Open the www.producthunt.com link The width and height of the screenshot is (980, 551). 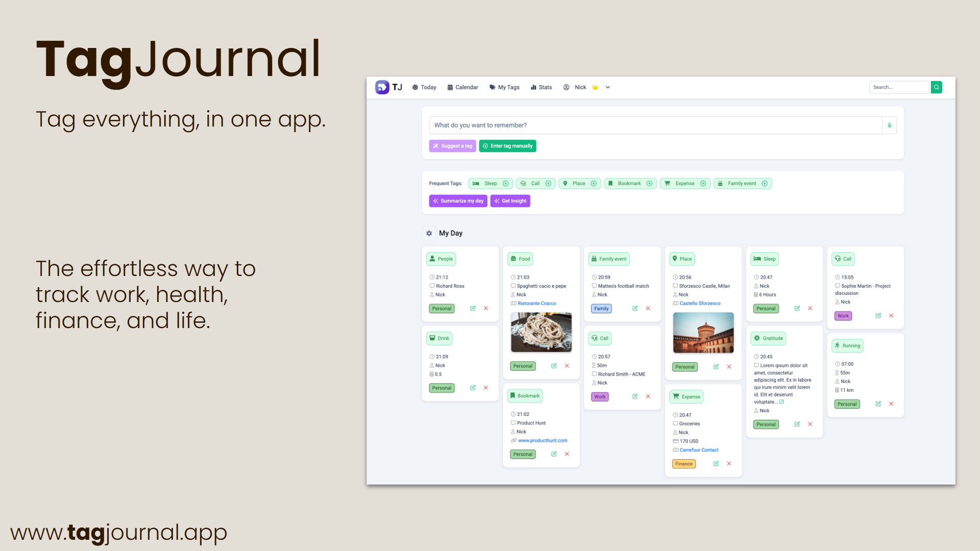click(x=542, y=440)
